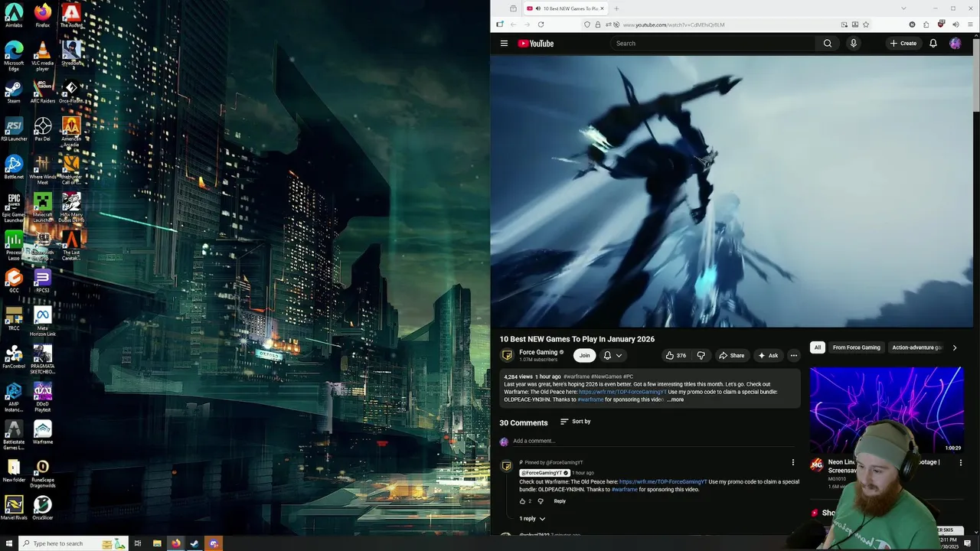Open the Neon recommended video thumbnail
Viewport: 980px width, 551px height.
pyautogui.click(x=887, y=410)
